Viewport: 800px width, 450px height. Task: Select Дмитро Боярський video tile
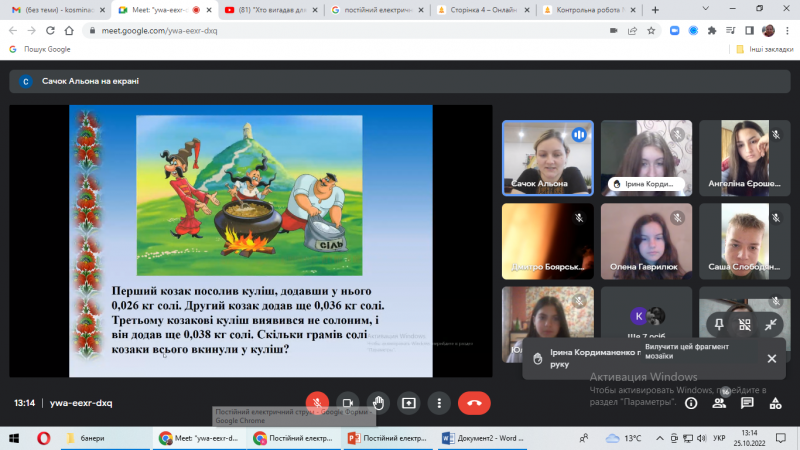click(547, 241)
